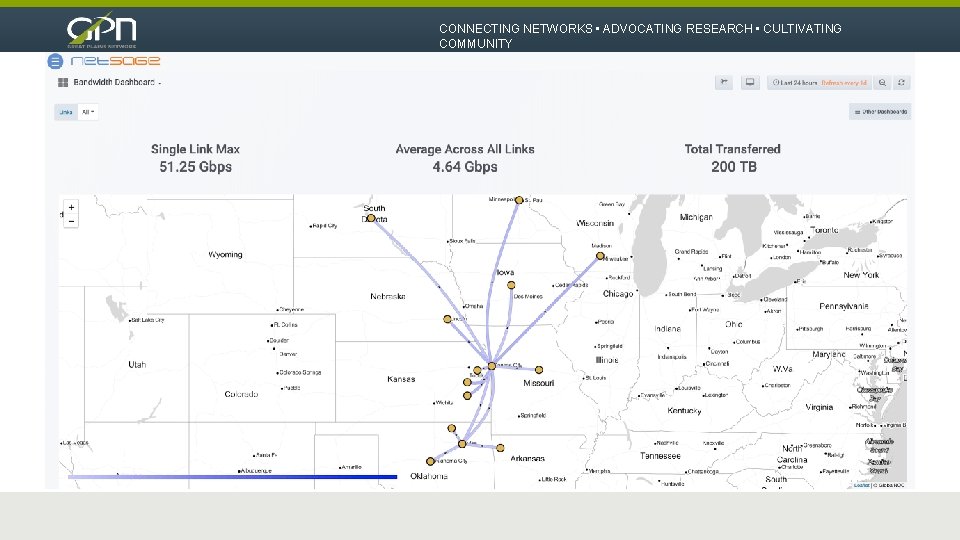
Task: Select the South Dakota network node marker
Action: point(371,218)
